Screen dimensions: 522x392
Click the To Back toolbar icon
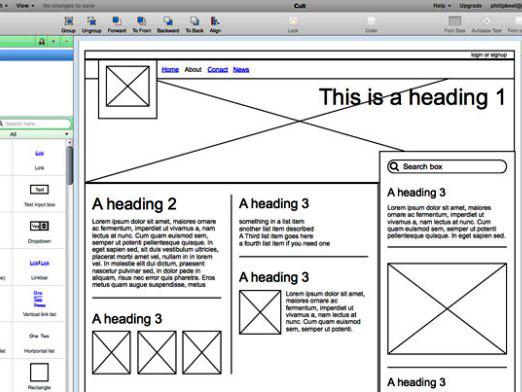point(194,25)
